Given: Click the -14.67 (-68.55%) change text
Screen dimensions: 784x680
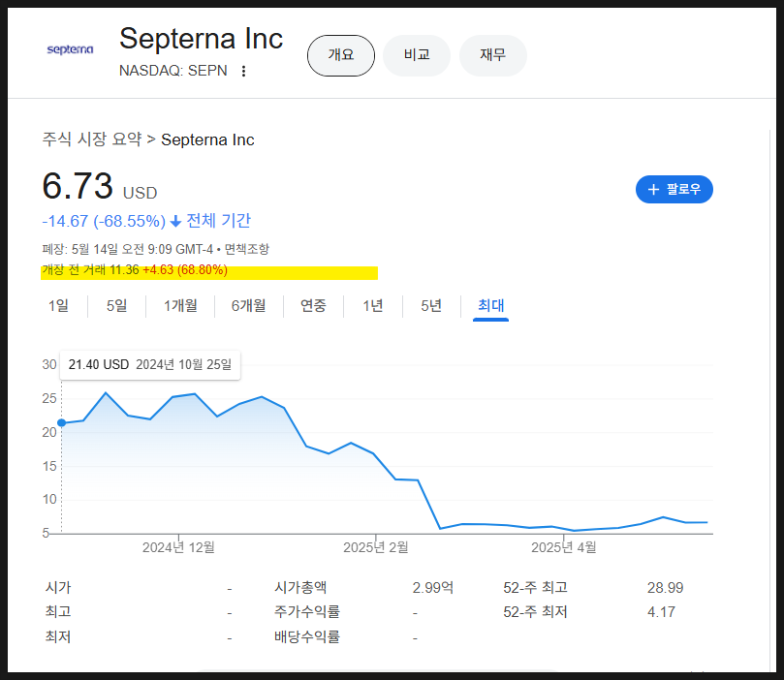Looking at the screenshot, I should click(104, 221).
